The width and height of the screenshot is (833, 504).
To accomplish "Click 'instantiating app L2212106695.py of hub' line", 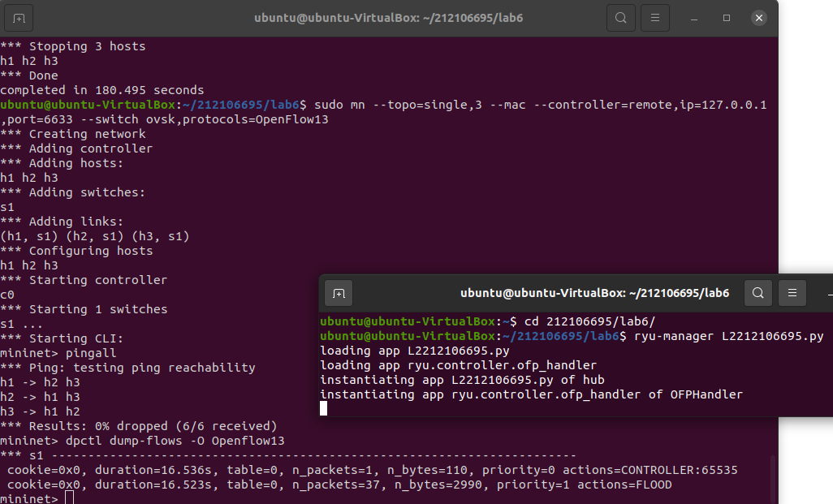I will click(462, 380).
